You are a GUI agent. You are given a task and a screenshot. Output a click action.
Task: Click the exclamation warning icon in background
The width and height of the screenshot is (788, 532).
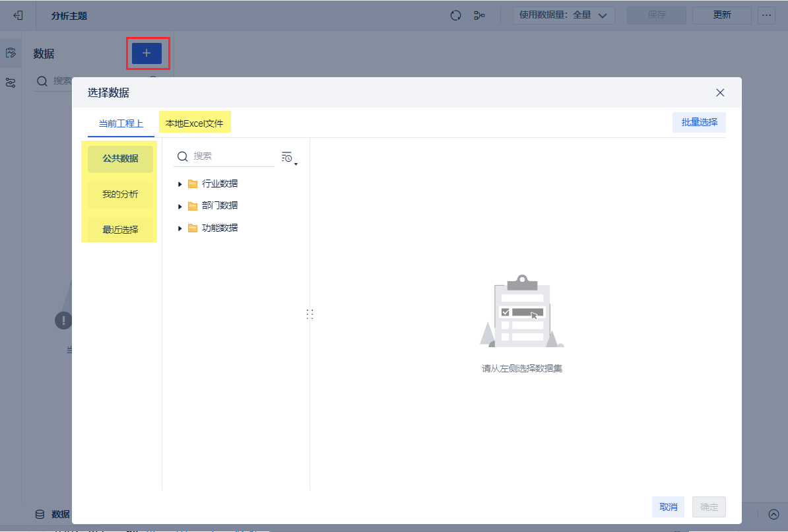(x=63, y=320)
